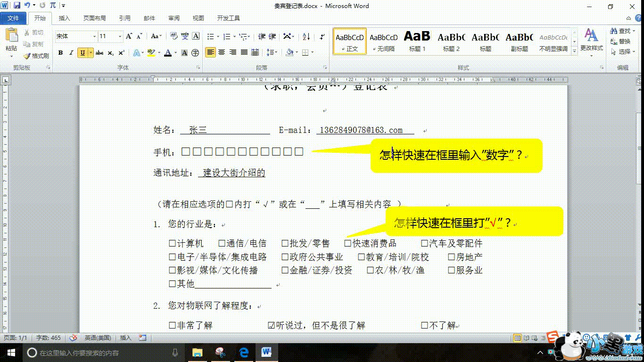Viewport: 644px width, 362px height.
Task: Open File Explorer from the taskbar
Action: click(198, 352)
